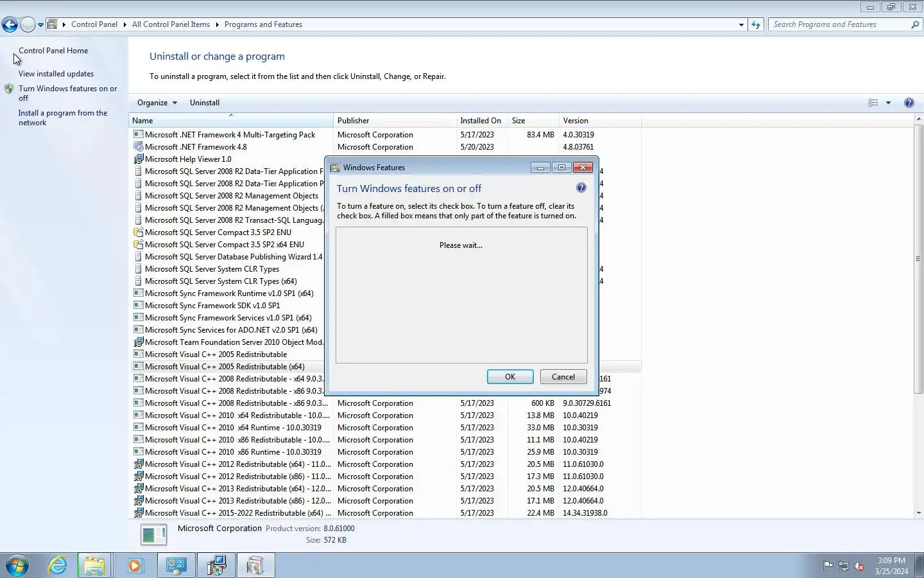Click the vertical scrollbar thumb
The width and height of the screenshot is (924, 578).
point(918,259)
